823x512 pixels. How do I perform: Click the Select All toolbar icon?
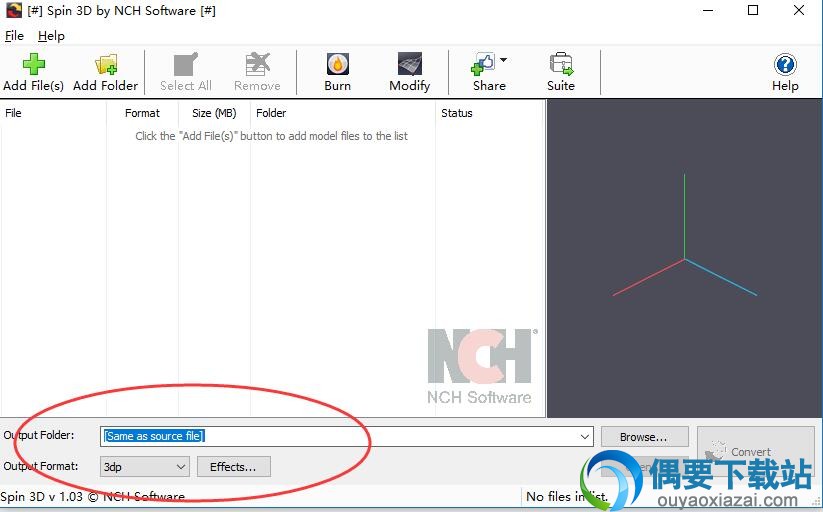click(x=186, y=64)
